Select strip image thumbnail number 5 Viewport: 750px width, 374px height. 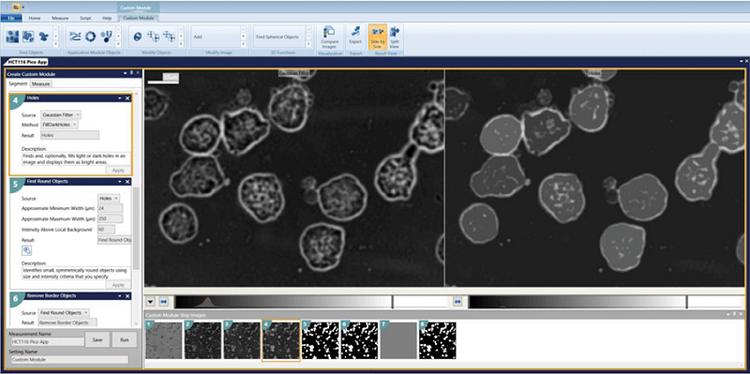(x=320, y=340)
